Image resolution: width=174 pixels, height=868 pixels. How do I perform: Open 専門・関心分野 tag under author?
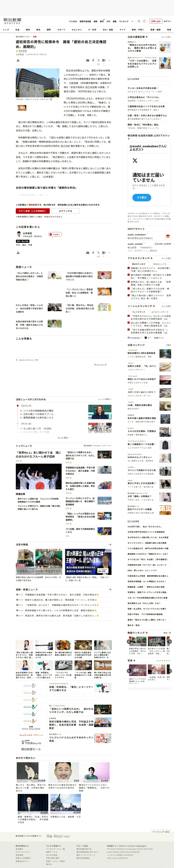tap(23, 241)
